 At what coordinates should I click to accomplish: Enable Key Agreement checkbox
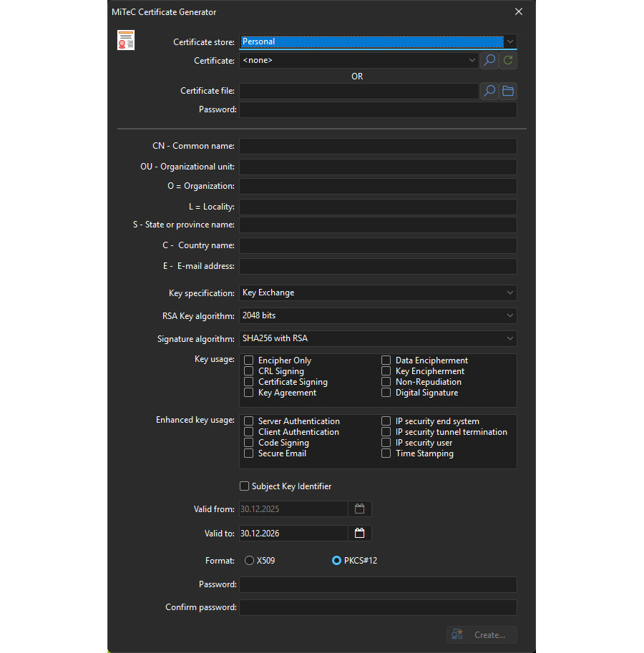click(x=249, y=393)
